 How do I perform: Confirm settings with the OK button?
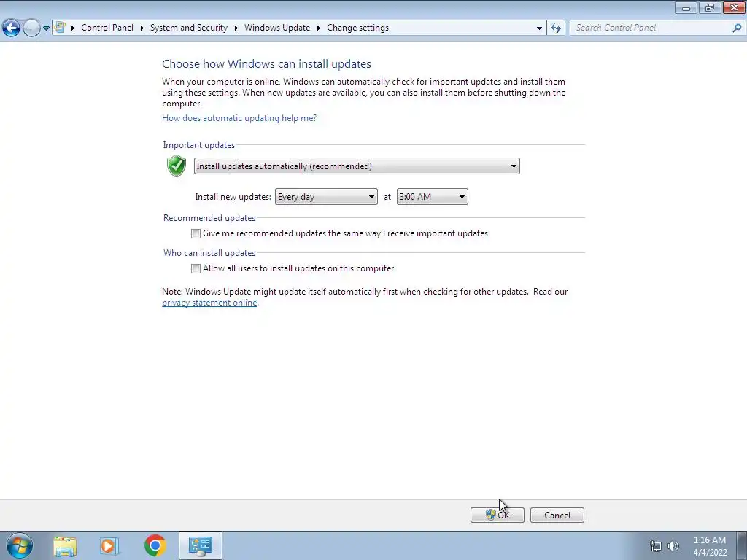click(x=498, y=516)
